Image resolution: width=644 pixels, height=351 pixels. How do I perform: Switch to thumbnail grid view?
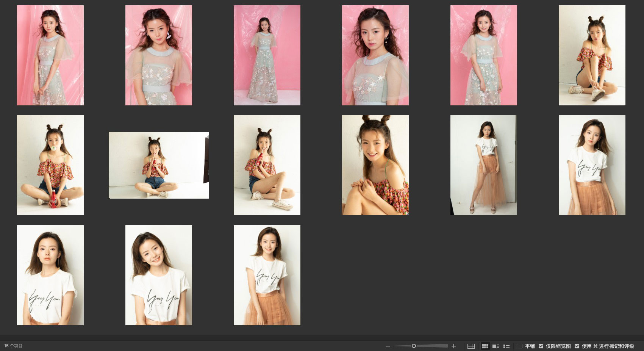point(485,346)
